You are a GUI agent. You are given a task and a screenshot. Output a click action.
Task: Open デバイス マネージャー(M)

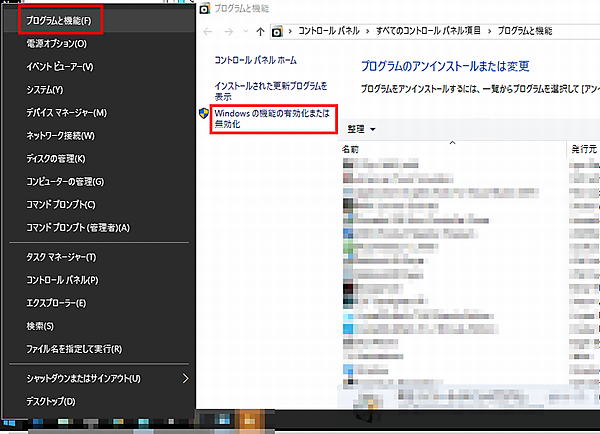[x=67, y=113]
